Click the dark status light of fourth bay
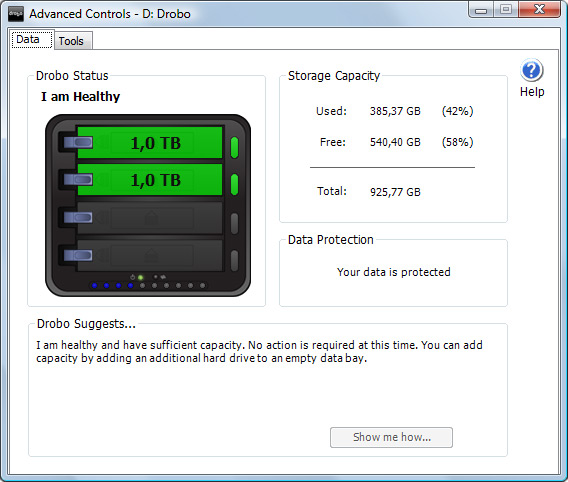The image size is (568, 482). point(234,260)
